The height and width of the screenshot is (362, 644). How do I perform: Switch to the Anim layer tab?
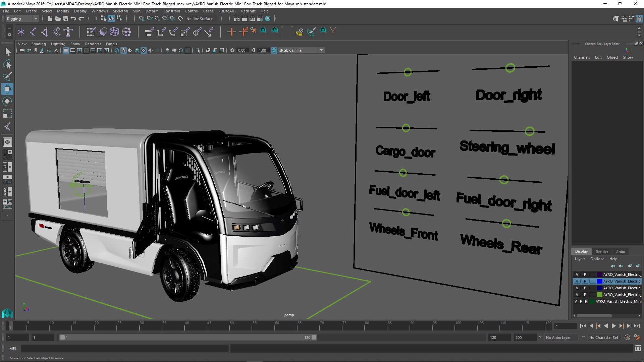[621, 252]
